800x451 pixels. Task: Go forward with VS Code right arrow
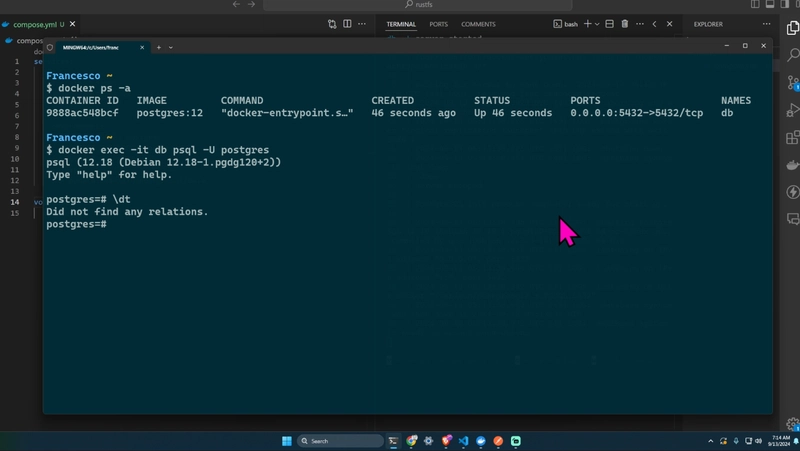(x=252, y=4)
